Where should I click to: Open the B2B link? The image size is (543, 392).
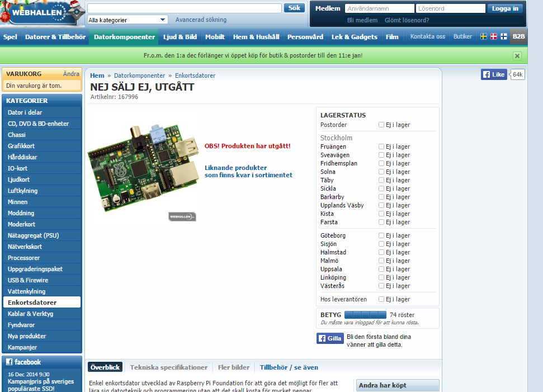pos(518,36)
